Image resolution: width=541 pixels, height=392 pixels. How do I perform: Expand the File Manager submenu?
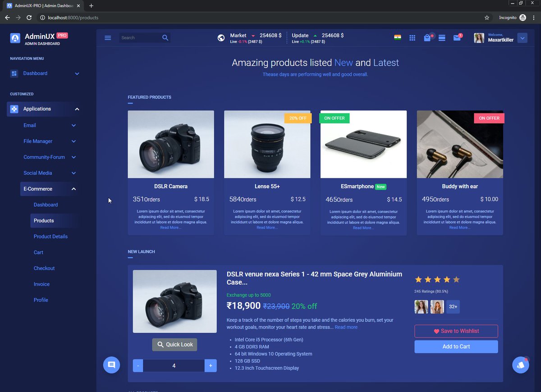pos(73,141)
